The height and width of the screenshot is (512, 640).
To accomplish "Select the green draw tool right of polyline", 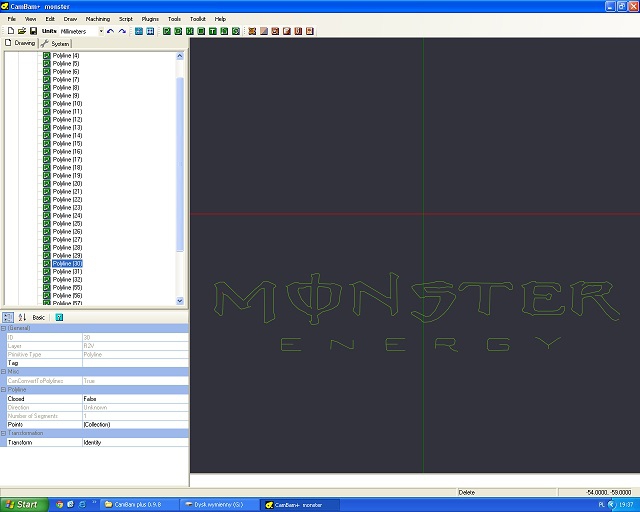I will point(178,31).
